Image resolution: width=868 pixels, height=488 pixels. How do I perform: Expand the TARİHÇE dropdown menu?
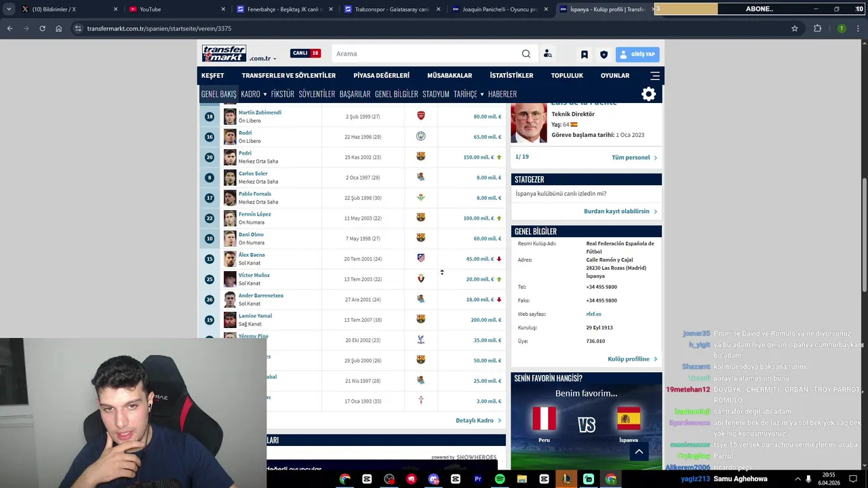pos(469,94)
